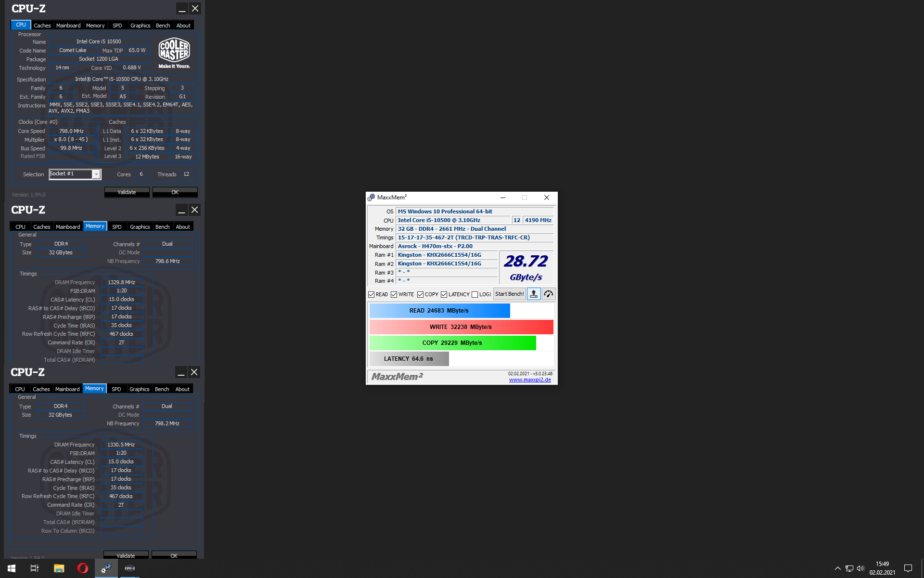Select the MaxxMem taskbar icon
The width and height of the screenshot is (924, 578).
coord(106,568)
